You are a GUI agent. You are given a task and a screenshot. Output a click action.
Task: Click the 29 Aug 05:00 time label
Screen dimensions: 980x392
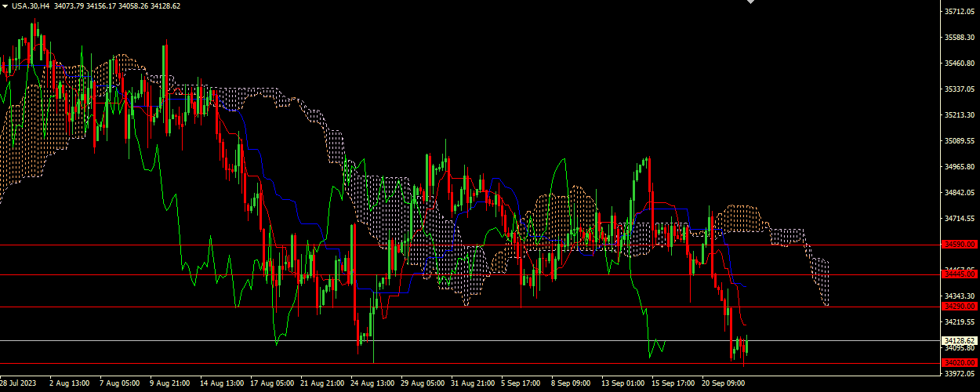click(x=423, y=383)
